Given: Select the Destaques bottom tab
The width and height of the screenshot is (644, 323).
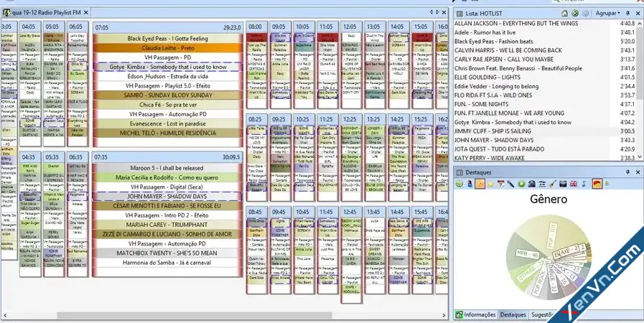Looking at the screenshot, I should pyautogui.click(x=513, y=315).
